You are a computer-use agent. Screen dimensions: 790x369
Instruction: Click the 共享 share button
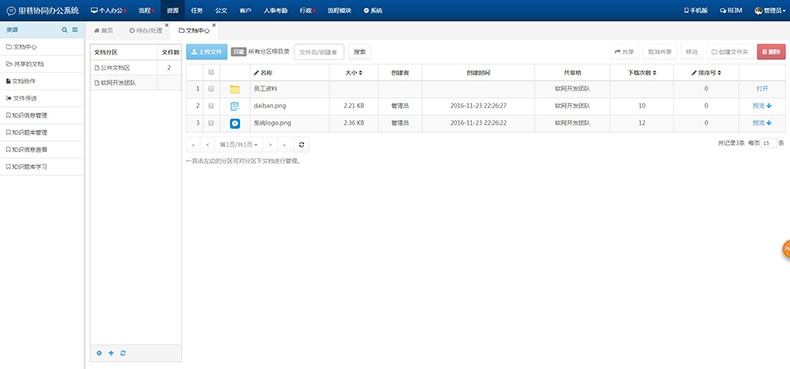coord(624,51)
